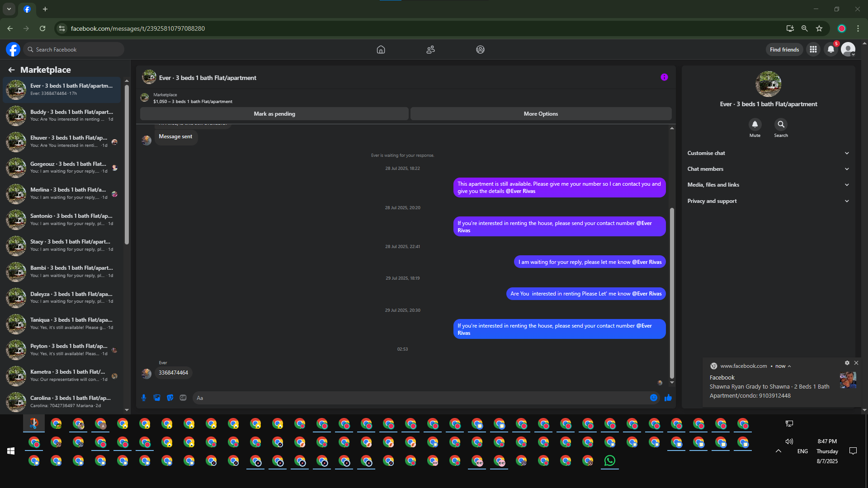Focus the Aa message input box

(x=420, y=398)
